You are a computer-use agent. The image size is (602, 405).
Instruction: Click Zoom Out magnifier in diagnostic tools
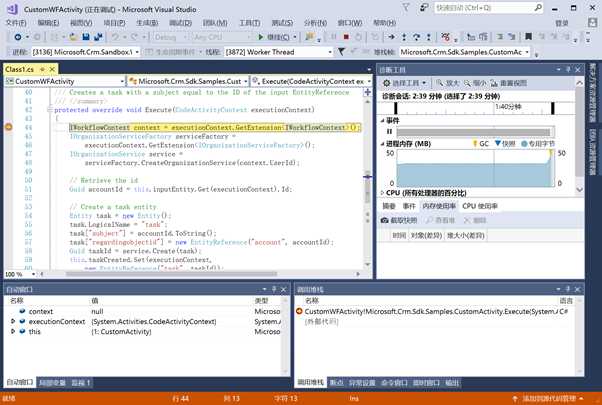pos(467,83)
